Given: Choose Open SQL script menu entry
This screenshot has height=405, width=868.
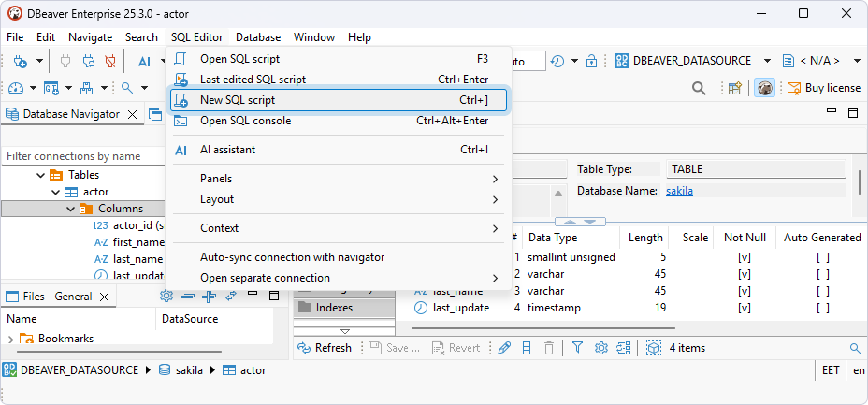Looking at the screenshot, I should [338, 59].
